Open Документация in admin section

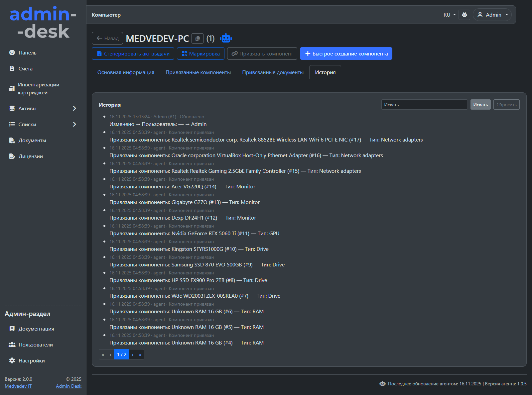36,329
